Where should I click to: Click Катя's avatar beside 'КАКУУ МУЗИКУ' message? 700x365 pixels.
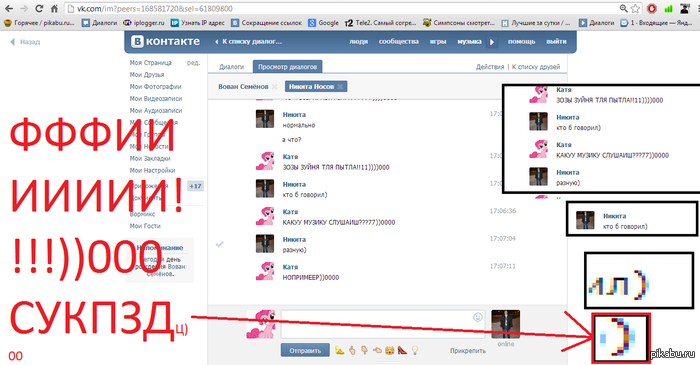pyautogui.click(x=265, y=216)
